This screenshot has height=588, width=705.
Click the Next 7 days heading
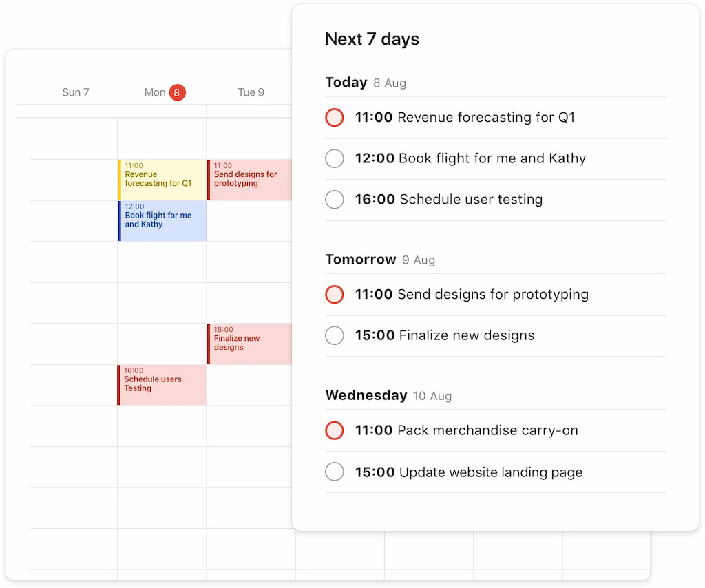coord(372,39)
